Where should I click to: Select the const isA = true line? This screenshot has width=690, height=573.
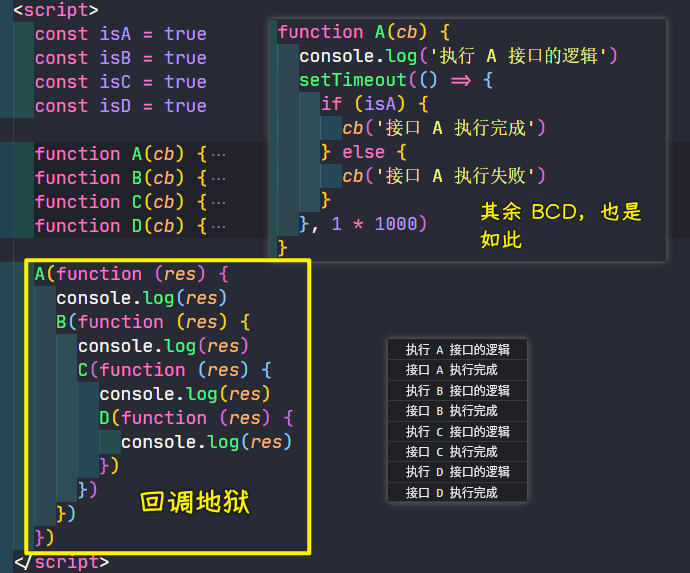[121, 34]
